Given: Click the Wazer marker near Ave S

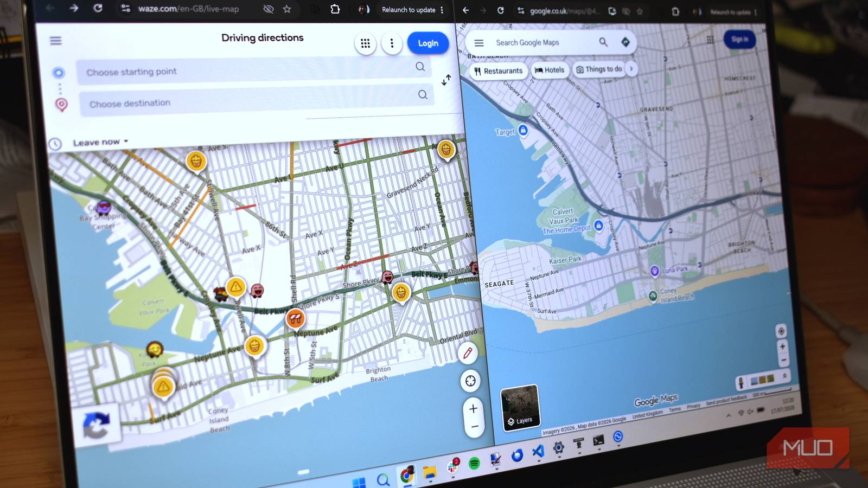Looking at the screenshot, I should coord(196,162).
